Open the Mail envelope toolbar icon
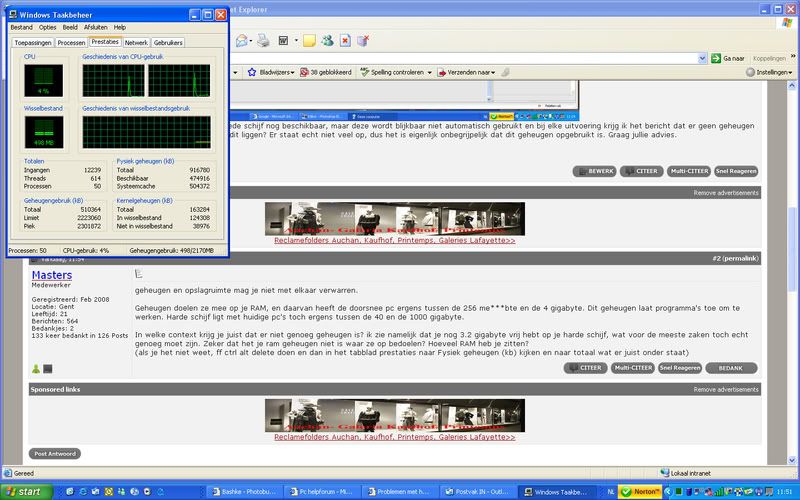Screen dimensions: 800x500 click(242, 41)
